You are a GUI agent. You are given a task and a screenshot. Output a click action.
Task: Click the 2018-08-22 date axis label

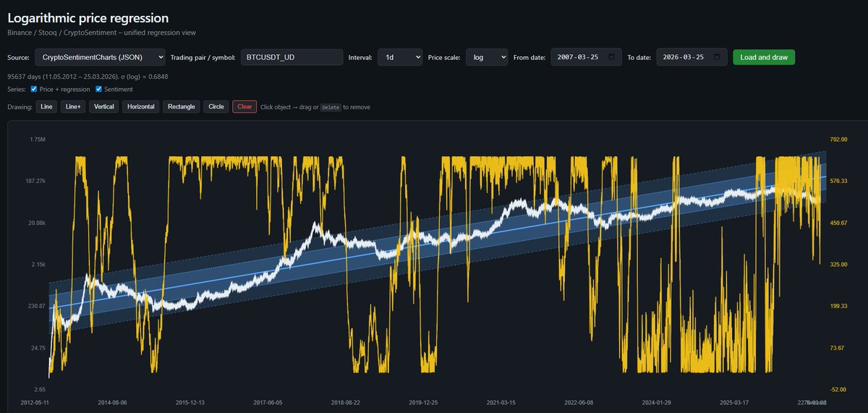(x=345, y=402)
